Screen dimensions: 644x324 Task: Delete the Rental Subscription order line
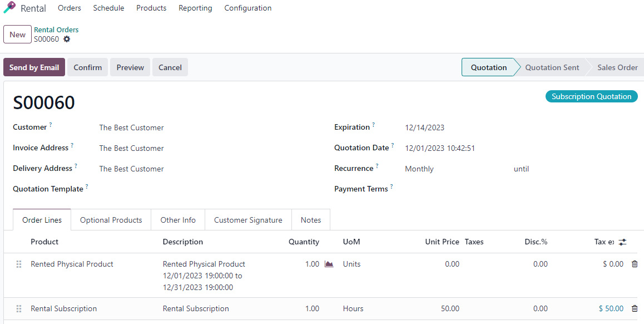coord(635,308)
